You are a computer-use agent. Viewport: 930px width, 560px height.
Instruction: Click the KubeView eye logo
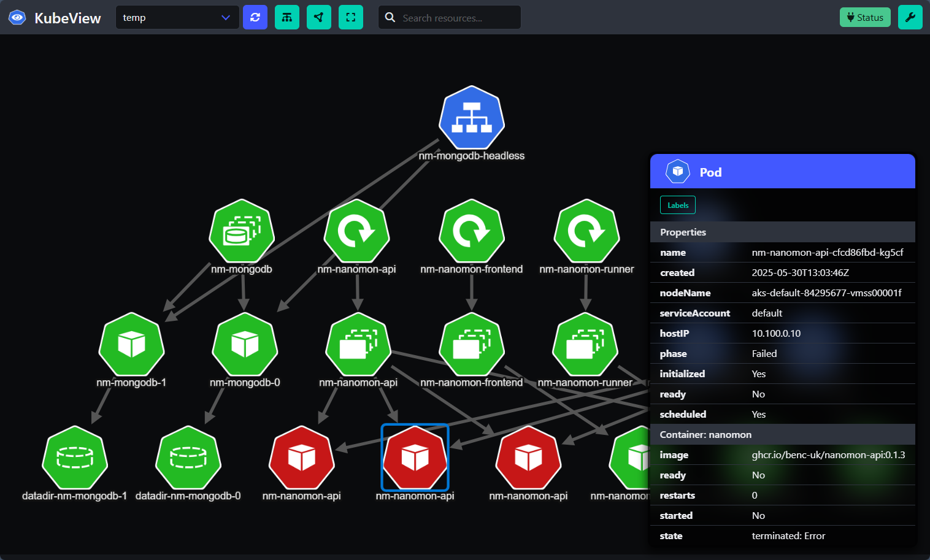point(17,17)
